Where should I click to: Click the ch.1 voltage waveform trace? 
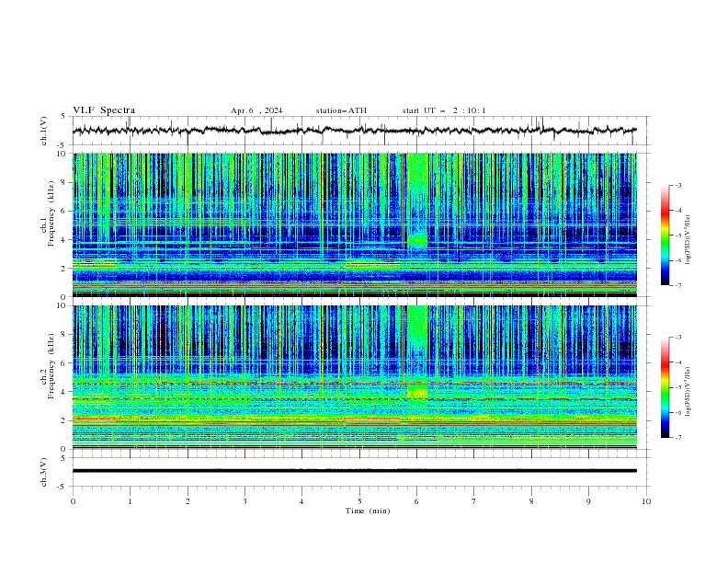(354, 131)
